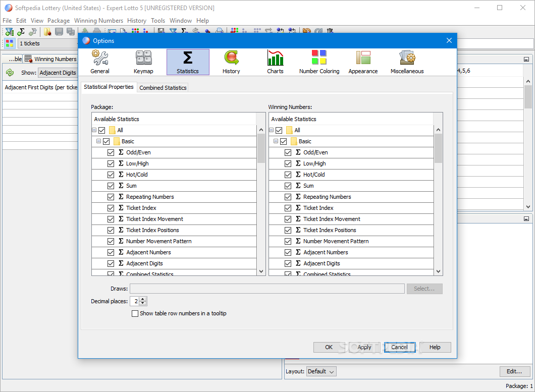The height and width of the screenshot is (392, 535).
Task: Select the Statistics options category
Action: pos(188,62)
